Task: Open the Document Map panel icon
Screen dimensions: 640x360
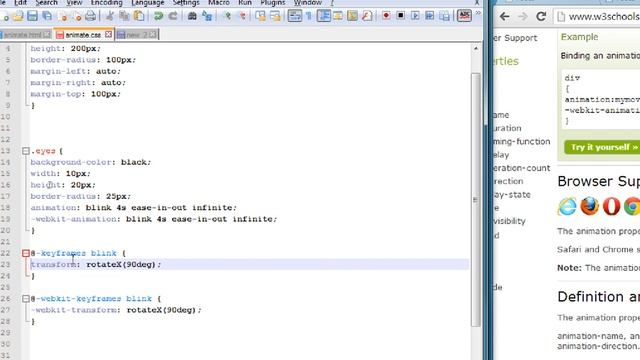Action: coord(352,16)
